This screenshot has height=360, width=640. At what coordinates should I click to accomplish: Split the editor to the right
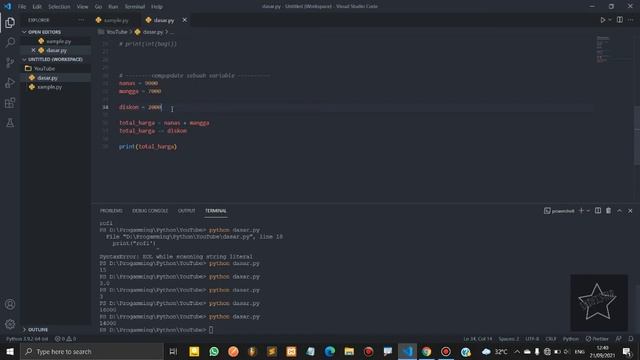point(620,20)
